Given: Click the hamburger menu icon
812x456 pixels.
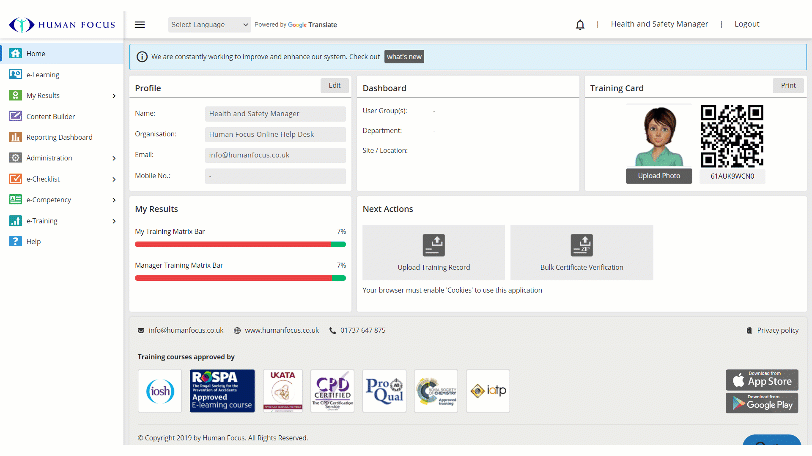Looking at the screenshot, I should point(140,25).
